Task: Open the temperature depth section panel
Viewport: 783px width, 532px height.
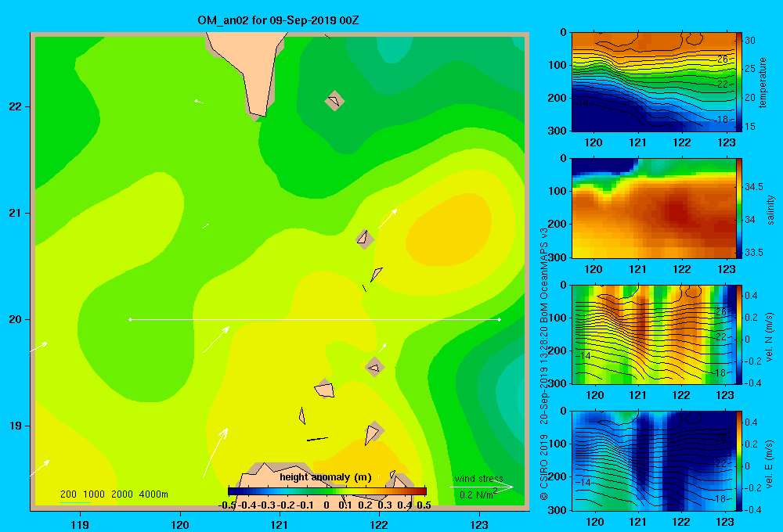Action: point(653,82)
